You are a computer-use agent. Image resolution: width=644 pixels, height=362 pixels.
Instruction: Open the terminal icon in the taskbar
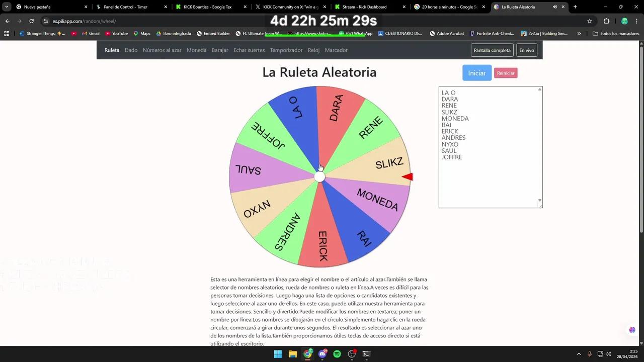[x=367, y=354]
